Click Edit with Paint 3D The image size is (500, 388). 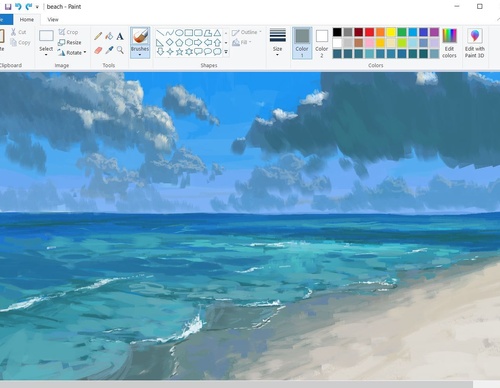tap(475, 43)
